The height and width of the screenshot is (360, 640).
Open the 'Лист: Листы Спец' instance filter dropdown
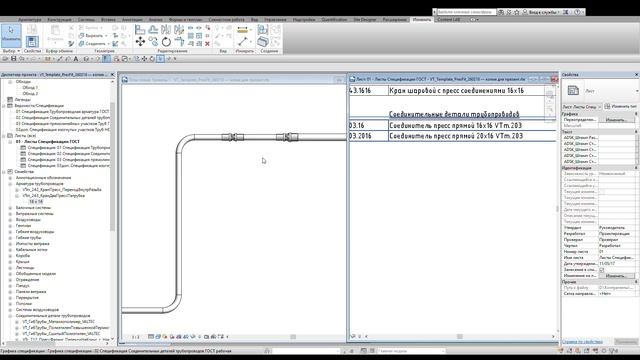pos(582,107)
